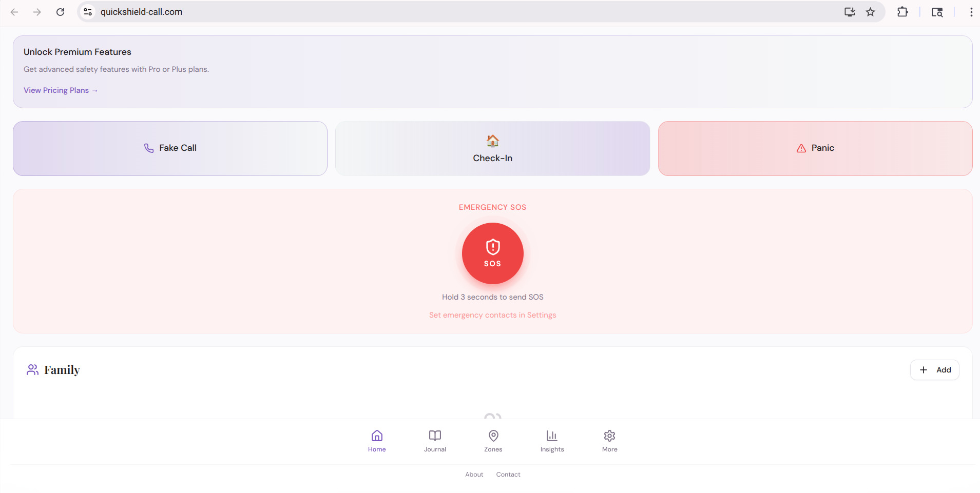Start a Fake Call

click(170, 148)
